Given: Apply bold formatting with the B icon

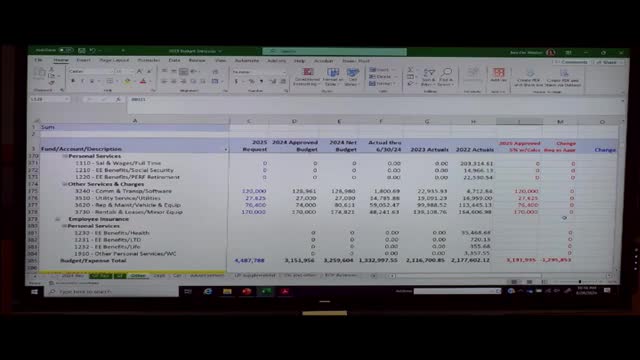Looking at the screenshot, I should coord(73,81).
